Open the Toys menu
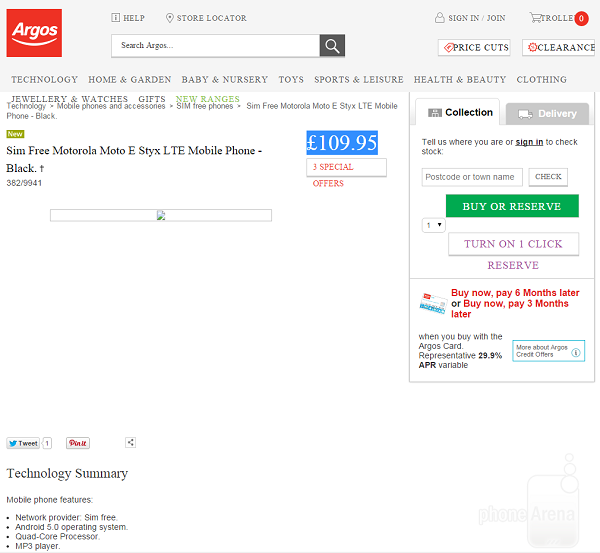 click(291, 80)
